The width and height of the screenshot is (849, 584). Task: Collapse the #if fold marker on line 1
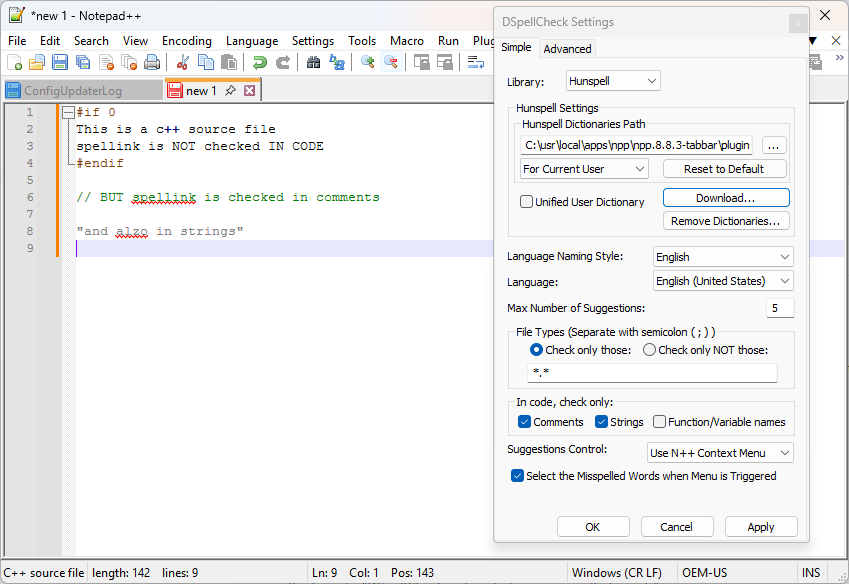click(68, 113)
